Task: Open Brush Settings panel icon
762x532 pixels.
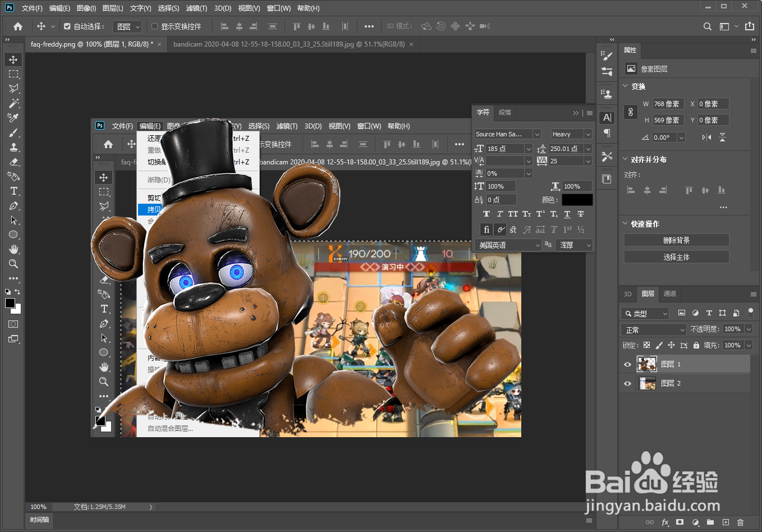Action: [x=607, y=56]
